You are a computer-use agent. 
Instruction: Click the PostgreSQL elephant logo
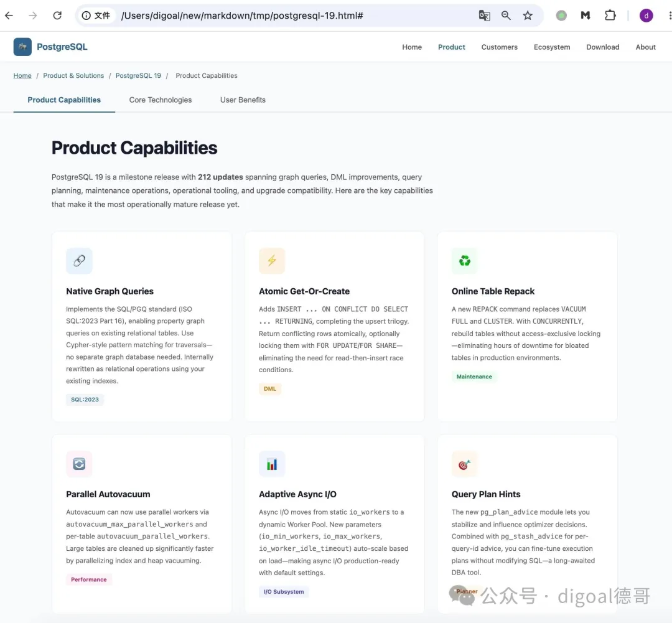[22, 47]
